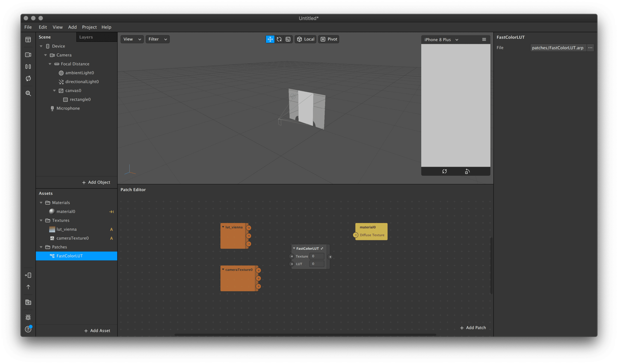Collapse the FastColorLUT patch triangle

tap(294, 248)
